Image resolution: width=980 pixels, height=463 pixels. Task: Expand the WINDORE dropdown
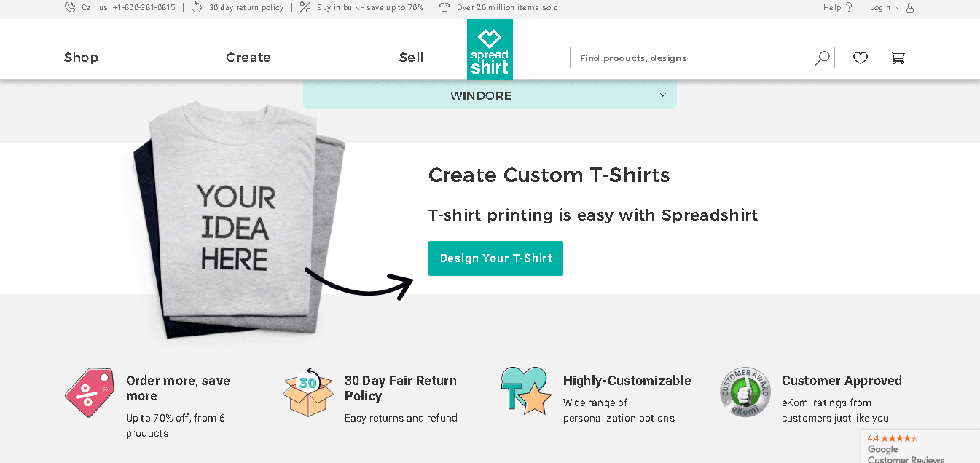pyautogui.click(x=489, y=95)
